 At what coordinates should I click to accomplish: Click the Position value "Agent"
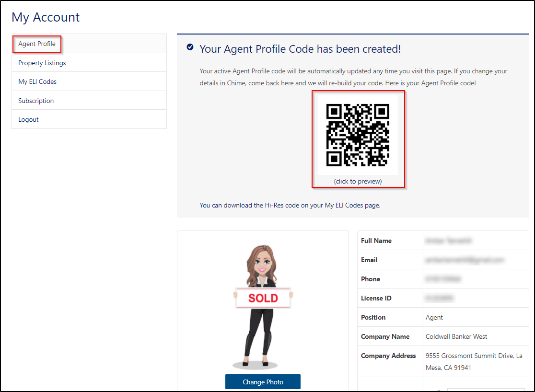pos(434,317)
